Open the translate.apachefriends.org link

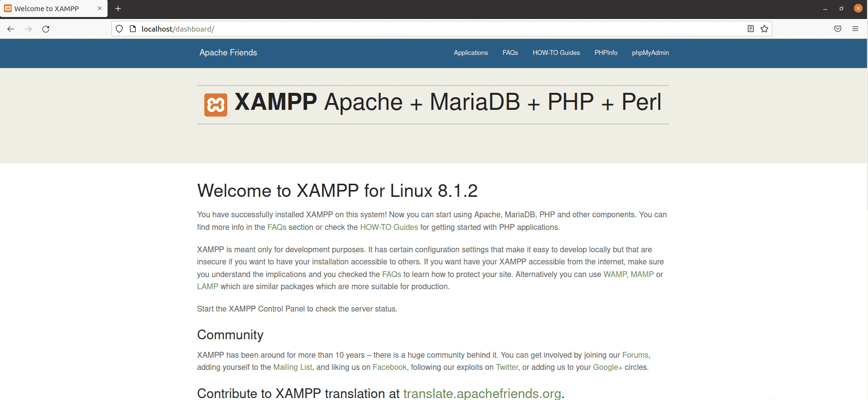482,393
